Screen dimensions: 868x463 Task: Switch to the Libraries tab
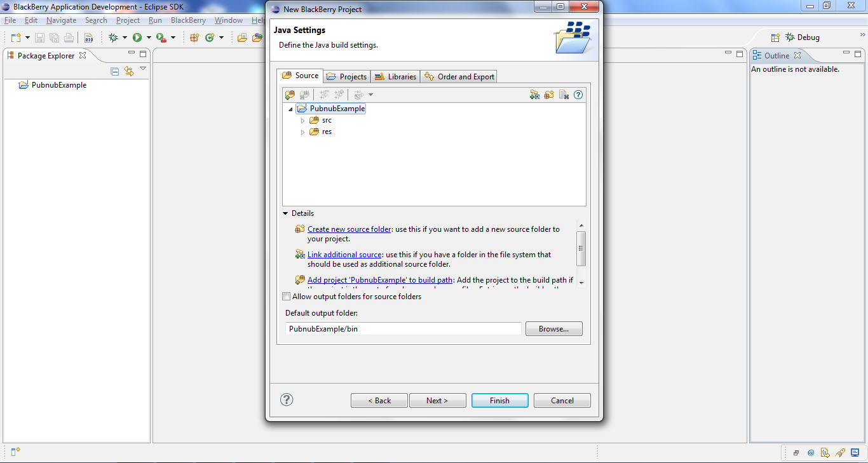[395, 76]
